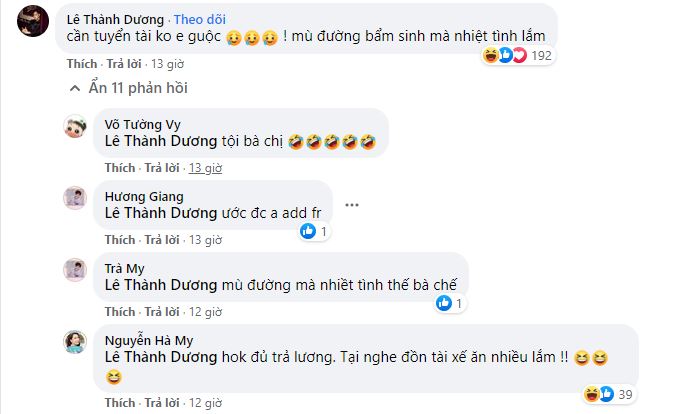Image resolution: width=681 pixels, height=414 pixels.
Task: Open the 12 giờ timestamp on Nguyễn Hà My's reply
Action: 206,404
